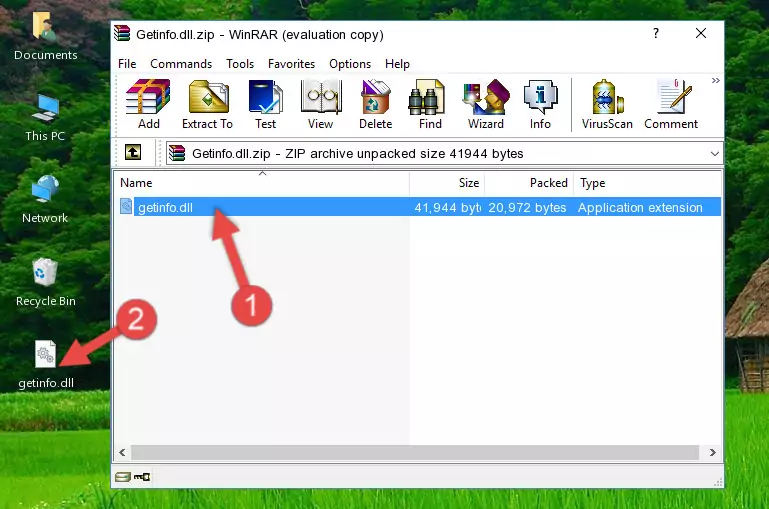Open the Options menu

click(350, 64)
